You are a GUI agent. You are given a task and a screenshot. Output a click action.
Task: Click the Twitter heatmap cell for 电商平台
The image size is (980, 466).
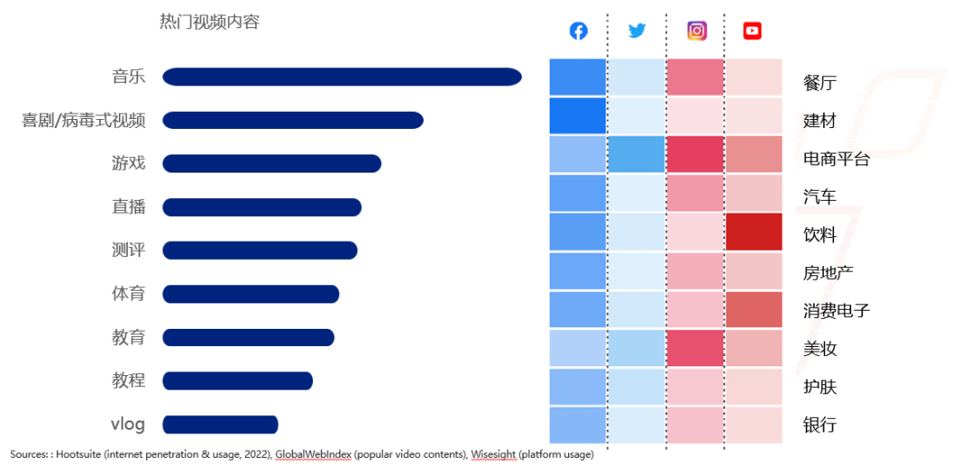tap(636, 154)
